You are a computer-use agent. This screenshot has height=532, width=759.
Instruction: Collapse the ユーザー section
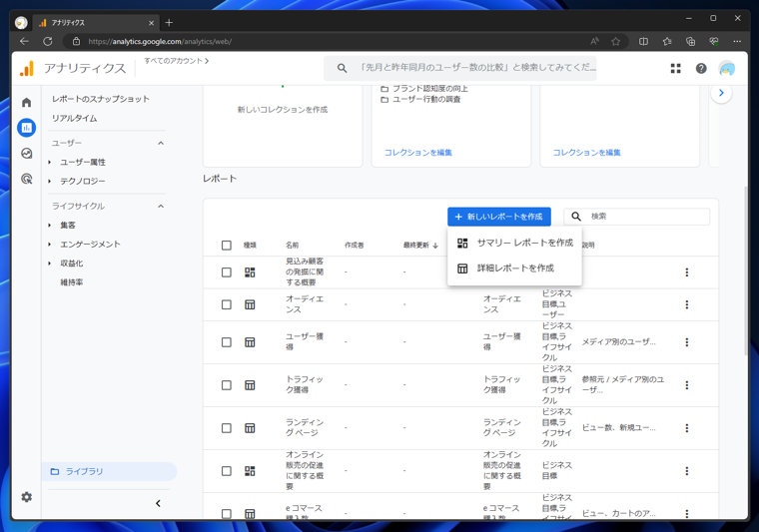pyautogui.click(x=161, y=143)
